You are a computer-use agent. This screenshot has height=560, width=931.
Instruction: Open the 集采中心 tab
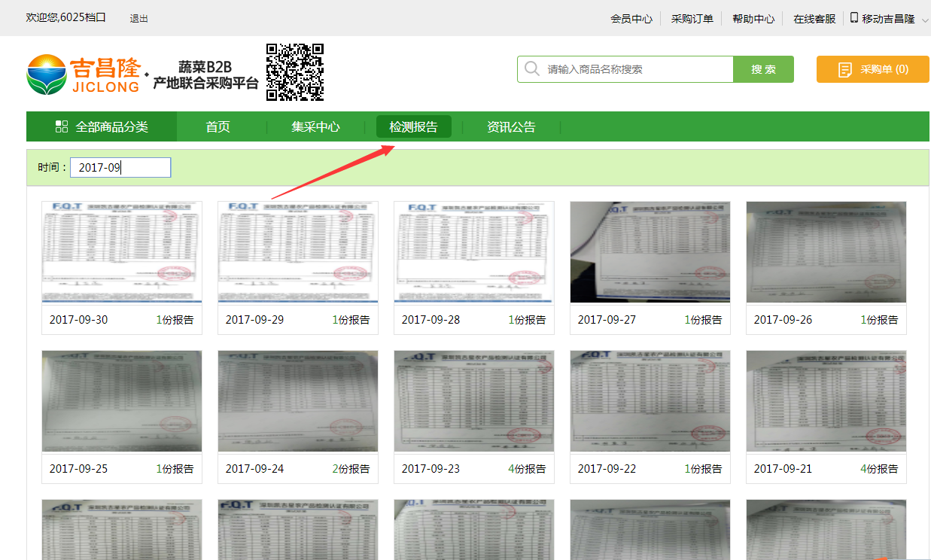coord(315,127)
